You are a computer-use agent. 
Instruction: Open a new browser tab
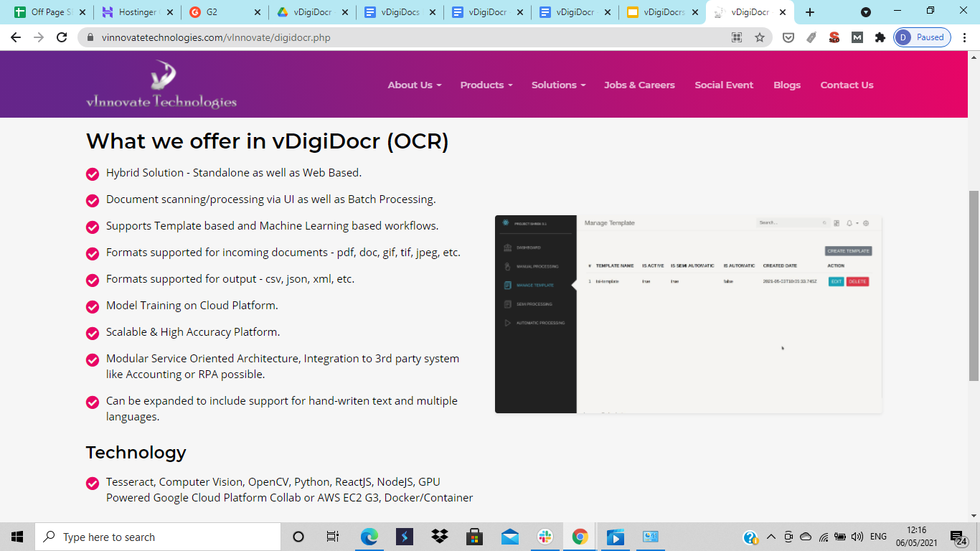tap(810, 12)
